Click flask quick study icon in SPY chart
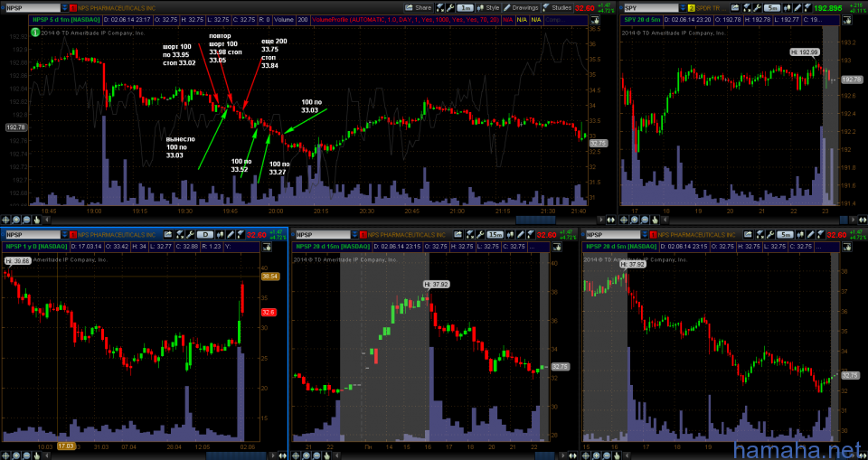The image size is (868, 460). pos(747,8)
